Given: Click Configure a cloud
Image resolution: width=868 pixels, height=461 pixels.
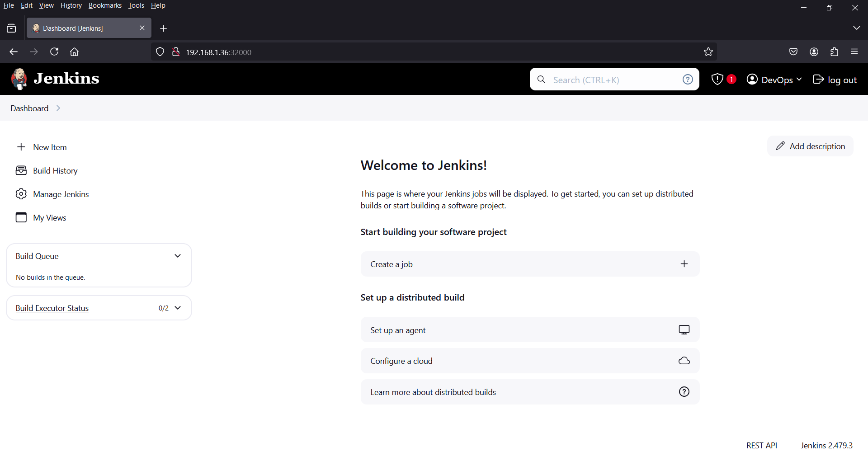Looking at the screenshot, I should [x=530, y=361].
